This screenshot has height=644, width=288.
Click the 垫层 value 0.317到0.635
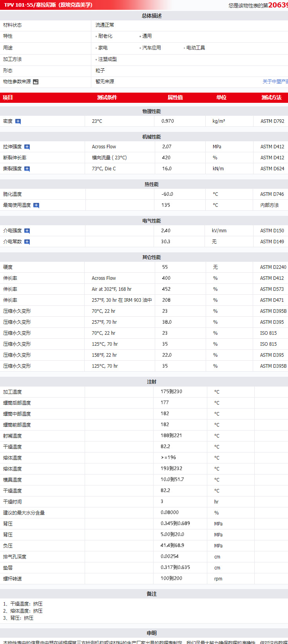[175, 567]
